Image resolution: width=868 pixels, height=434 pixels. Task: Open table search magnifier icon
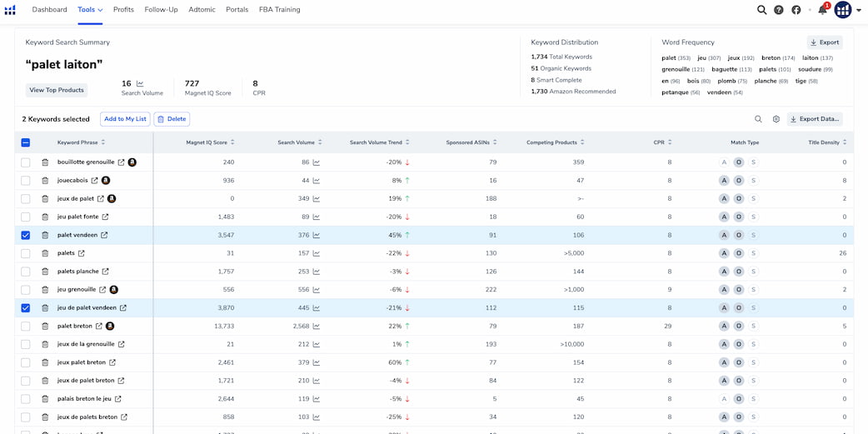758,119
